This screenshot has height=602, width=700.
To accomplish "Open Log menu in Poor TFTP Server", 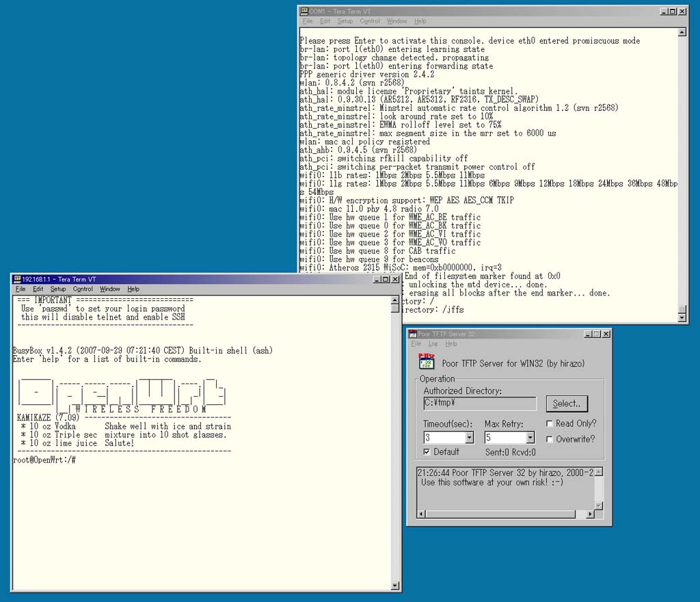I will pyautogui.click(x=433, y=343).
